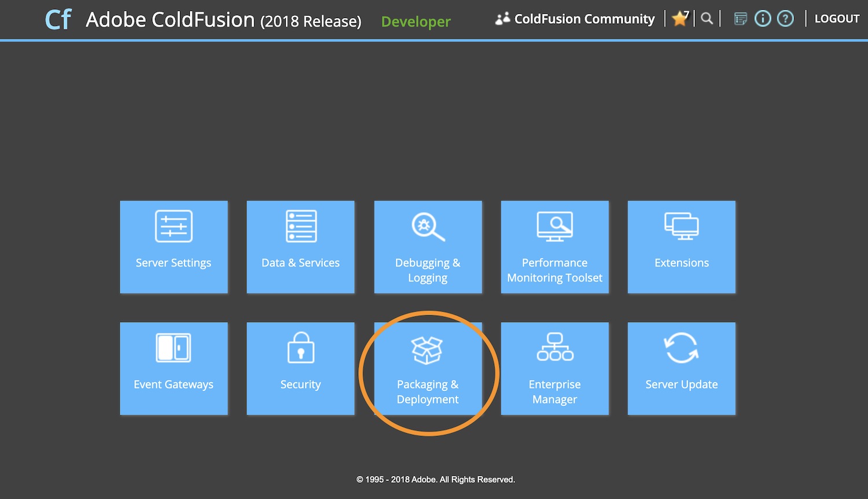Open the Security tile
Image resolution: width=868 pixels, height=499 pixels.
click(300, 368)
